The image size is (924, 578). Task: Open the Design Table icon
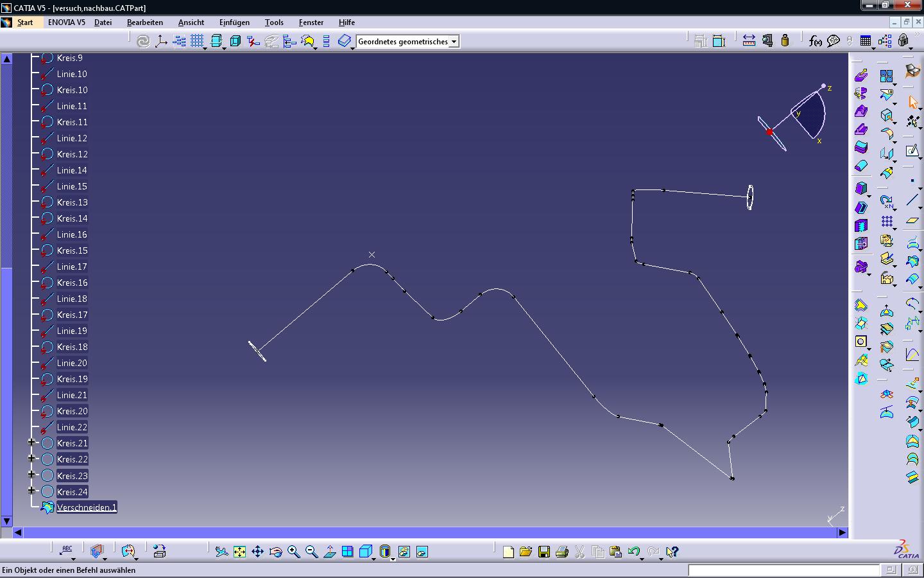pyautogui.click(x=866, y=41)
